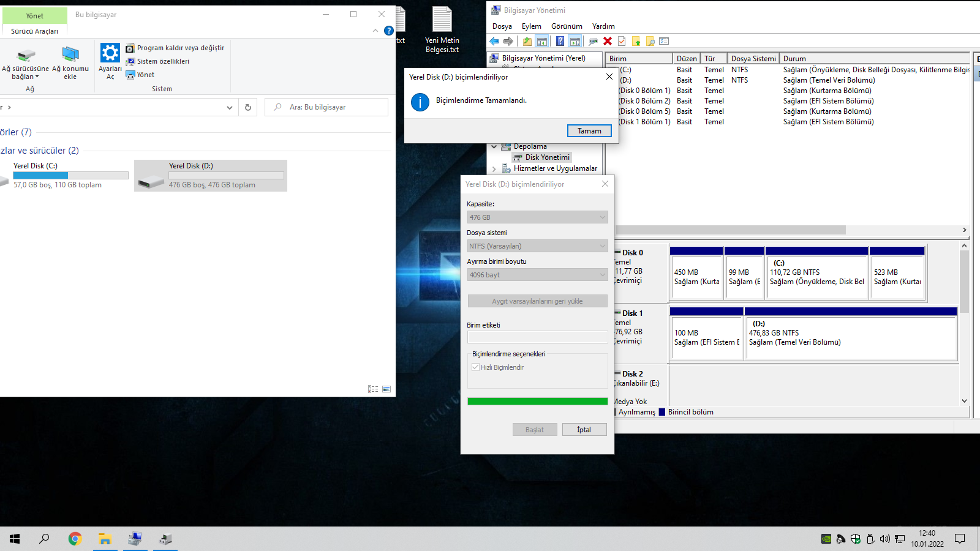
Task: Click the blue back arrow in Bilgisayar Yönetimi toolbar
Action: (x=494, y=41)
